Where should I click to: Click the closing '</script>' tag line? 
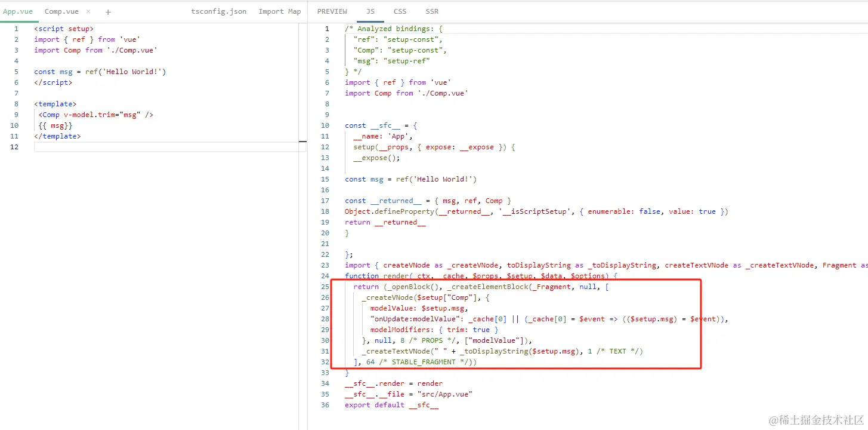tap(53, 82)
